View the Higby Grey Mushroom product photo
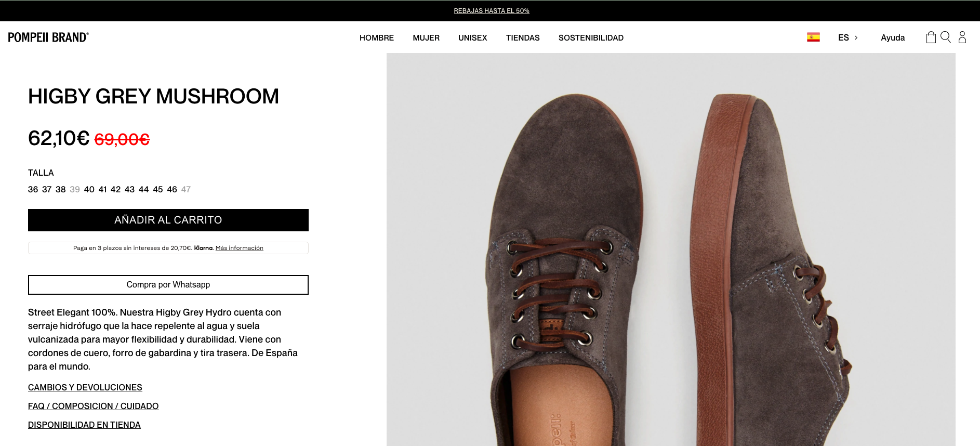This screenshot has height=446, width=980. [671, 250]
